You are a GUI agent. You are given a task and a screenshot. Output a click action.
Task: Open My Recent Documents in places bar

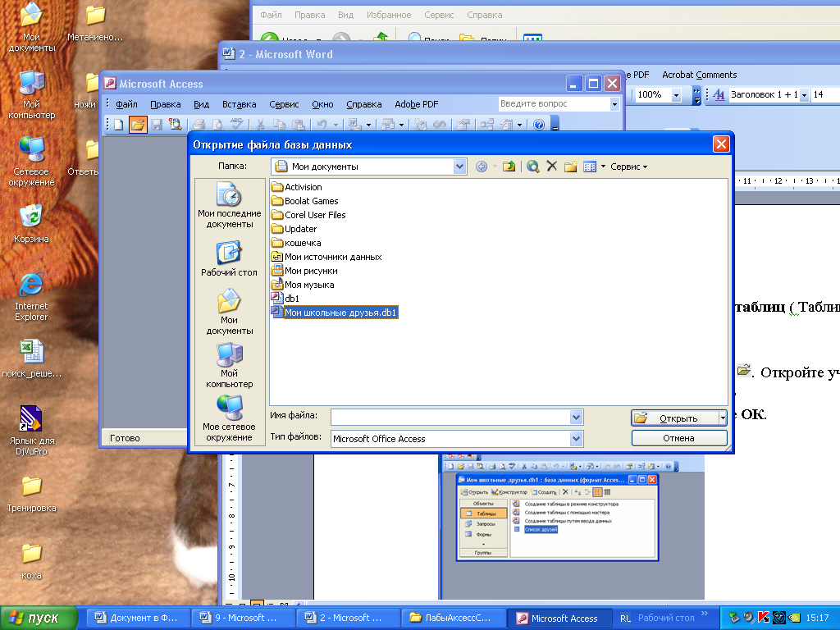(230, 205)
